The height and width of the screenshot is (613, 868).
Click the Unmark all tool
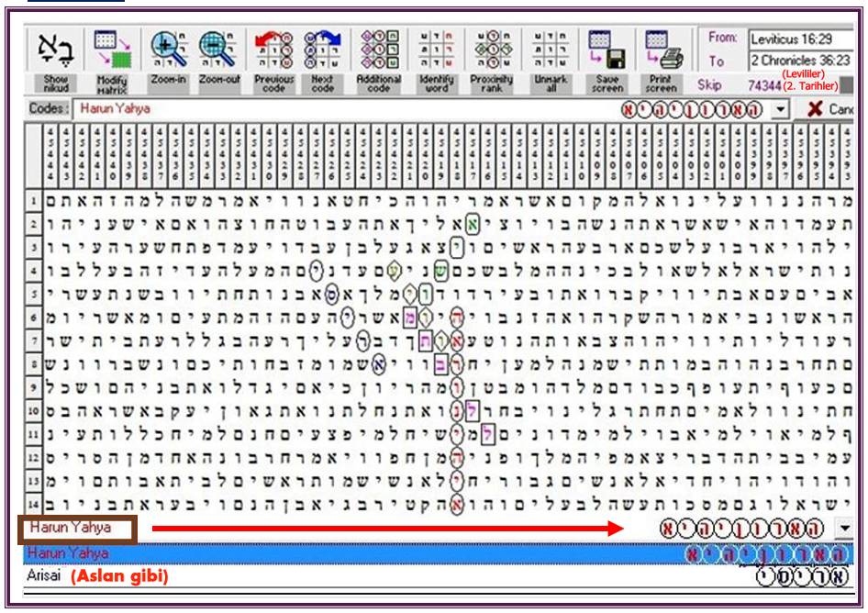pyautogui.click(x=551, y=61)
